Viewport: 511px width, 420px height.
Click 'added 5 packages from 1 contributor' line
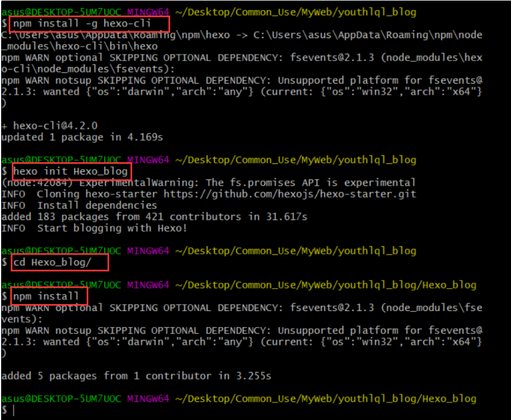point(136,376)
